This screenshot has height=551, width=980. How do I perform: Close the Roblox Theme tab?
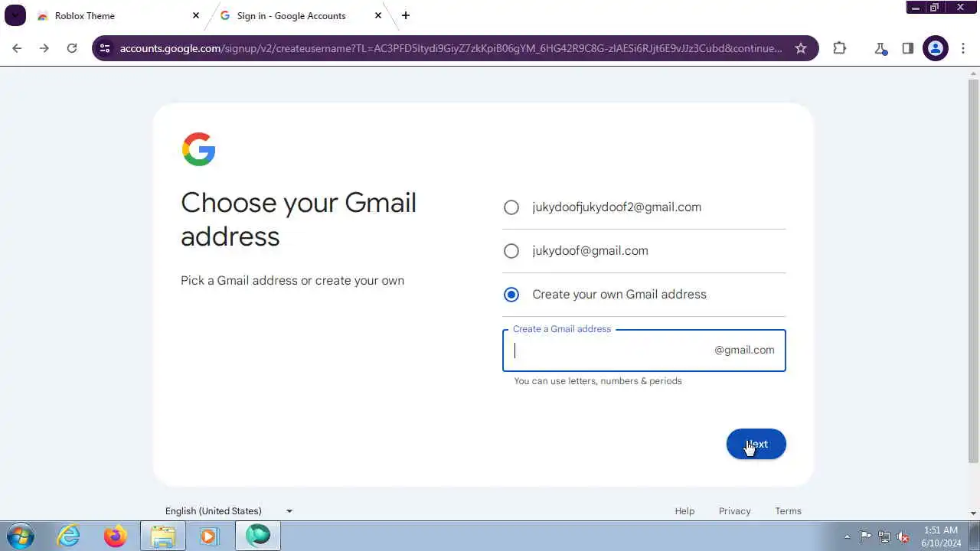pyautogui.click(x=196, y=15)
